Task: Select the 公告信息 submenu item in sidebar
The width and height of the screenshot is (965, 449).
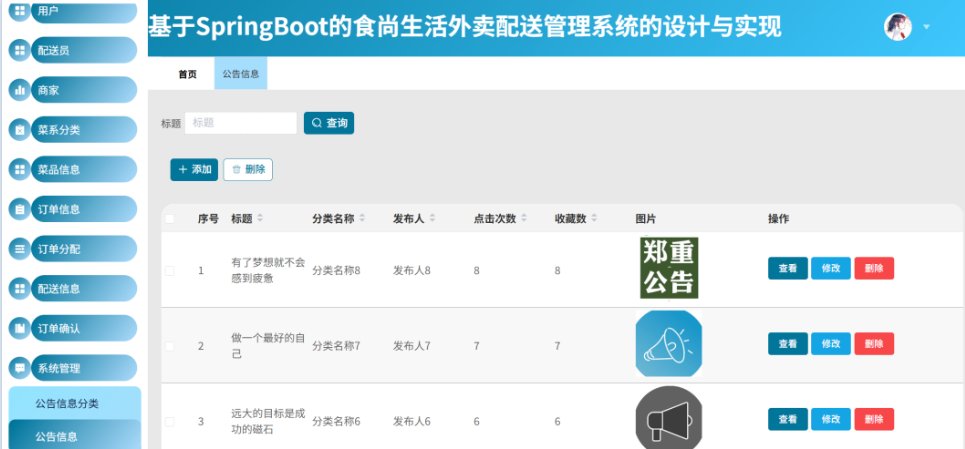Action: (x=74, y=437)
